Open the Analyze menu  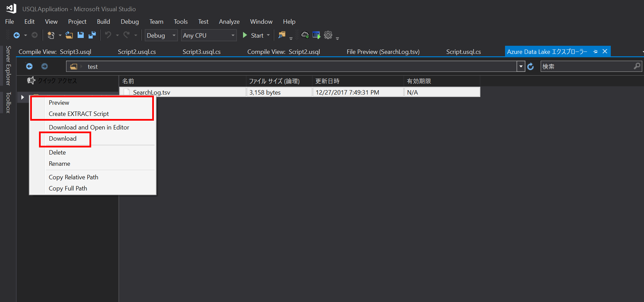click(x=229, y=22)
